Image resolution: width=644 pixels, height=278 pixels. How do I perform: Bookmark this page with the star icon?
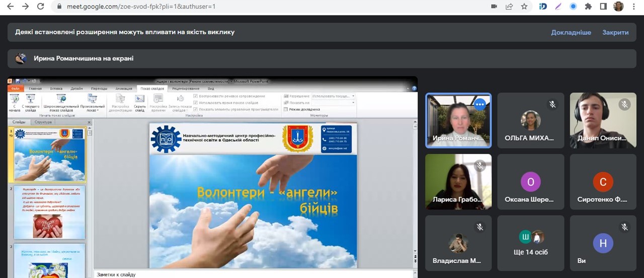tap(524, 7)
